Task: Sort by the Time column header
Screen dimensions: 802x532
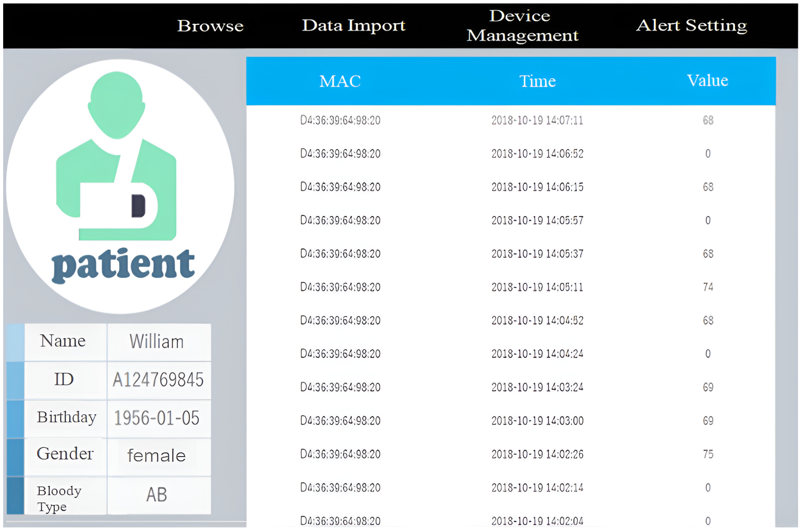Action: click(x=537, y=81)
